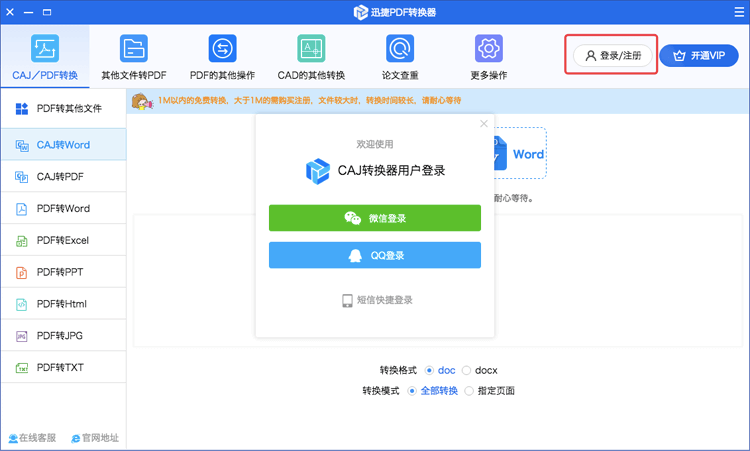
Task: Switch to the CAJ/PDF转换 tab label
Action: pos(45,76)
